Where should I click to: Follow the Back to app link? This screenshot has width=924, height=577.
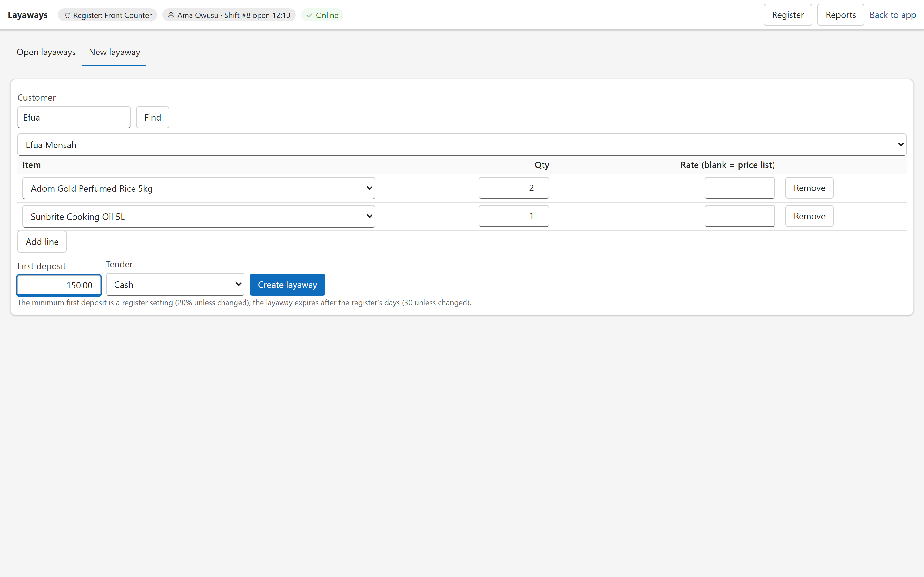coord(893,15)
